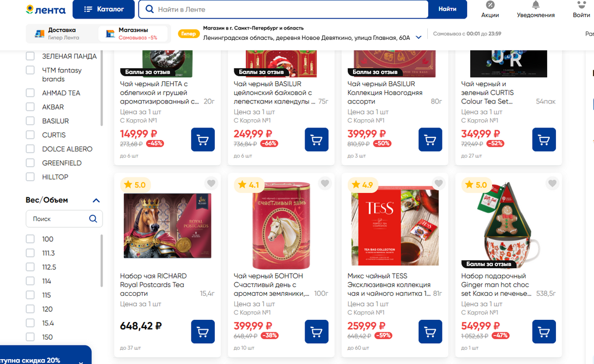Click weight filter search magnifier icon
Screen dimensions: 594x364
pyautogui.click(x=93, y=219)
